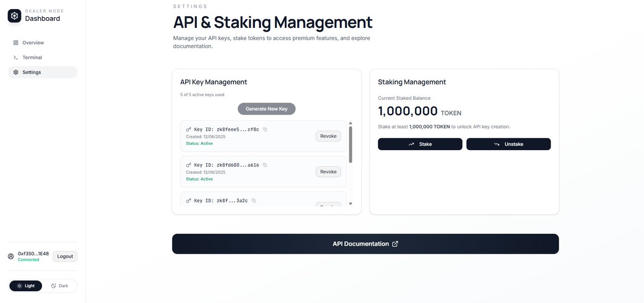The image size is (644, 303).
Task: Click the 'Created: 12/06/2025' text under zk8feee5...cf8c
Action: coord(206,137)
